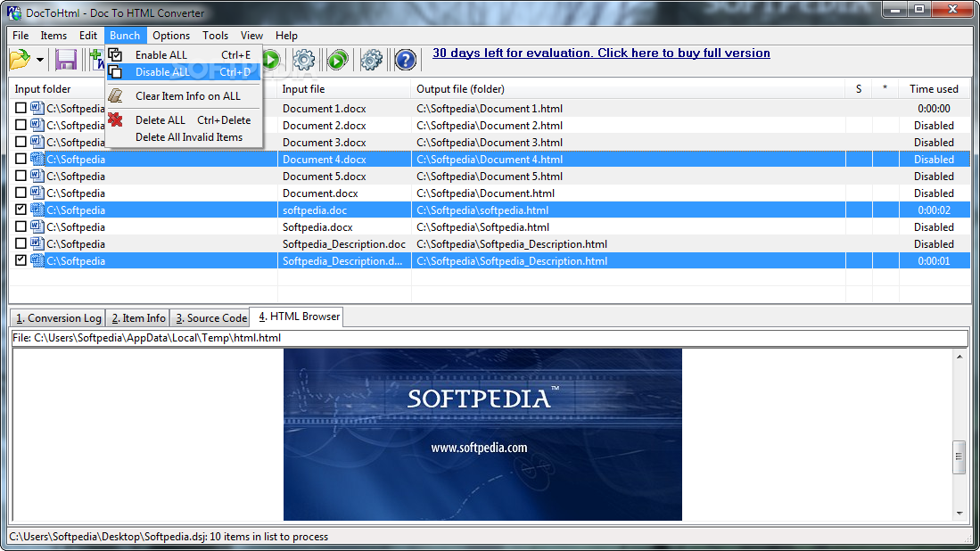Viewport: 980px width, 551px height.
Task: Sort by Output file (folder) column header
Action: point(628,89)
